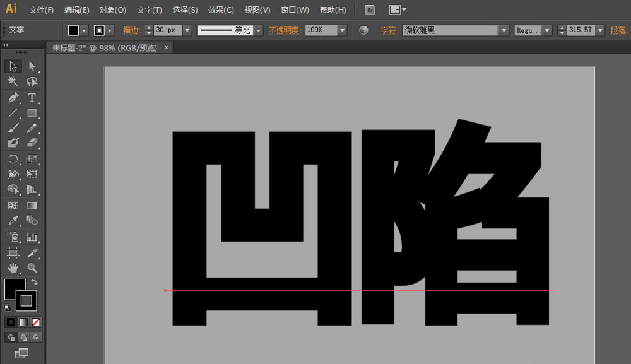The height and width of the screenshot is (364, 631).
Task: Switch to Gradient fill mode
Action: [23, 322]
